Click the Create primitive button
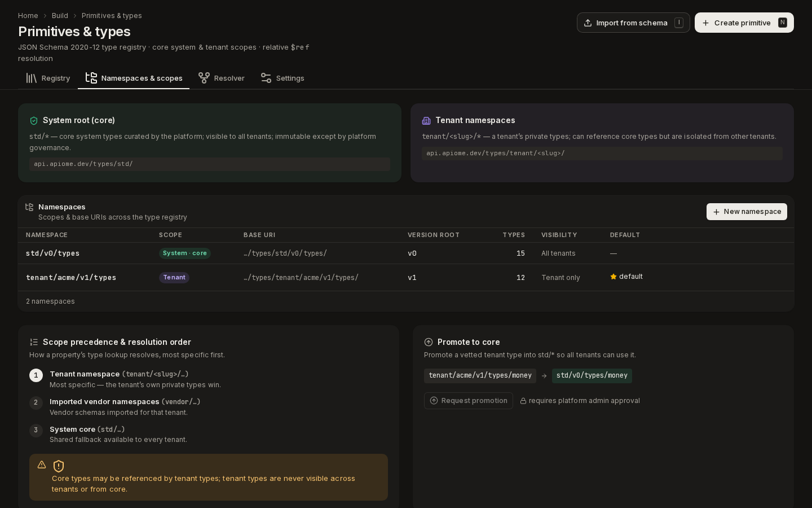The width and height of the screenshot is (812, 508). 744,23
